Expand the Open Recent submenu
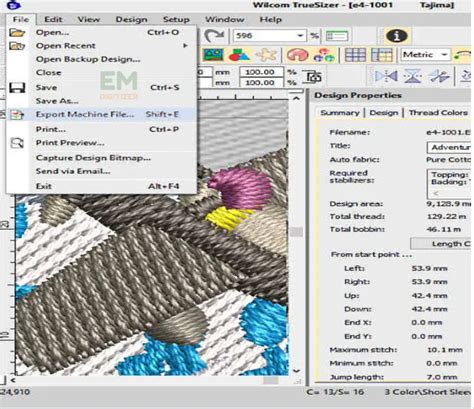474x409 pixels. click(x=101, y=46)
